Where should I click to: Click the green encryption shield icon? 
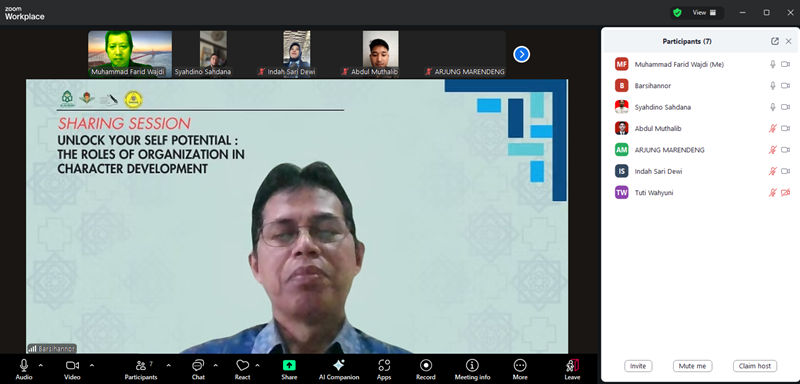click(x=677, y=13)
